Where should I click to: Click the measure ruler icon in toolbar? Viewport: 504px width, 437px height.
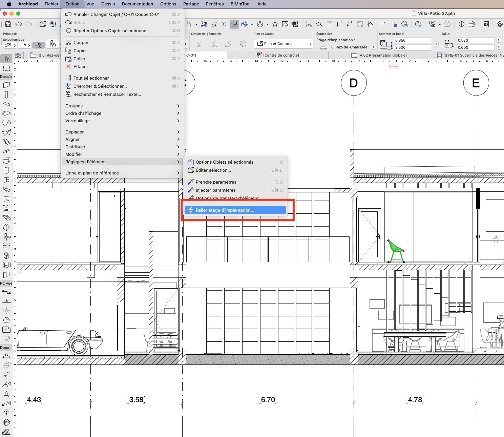(x=214, y=24)
